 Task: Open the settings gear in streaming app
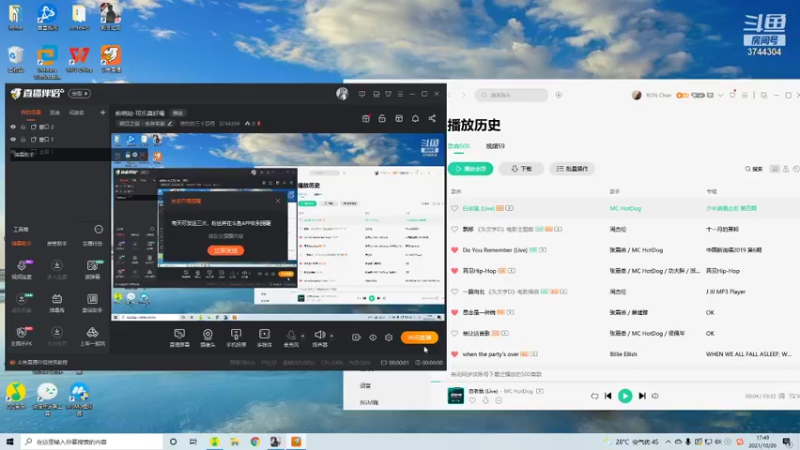389,337
